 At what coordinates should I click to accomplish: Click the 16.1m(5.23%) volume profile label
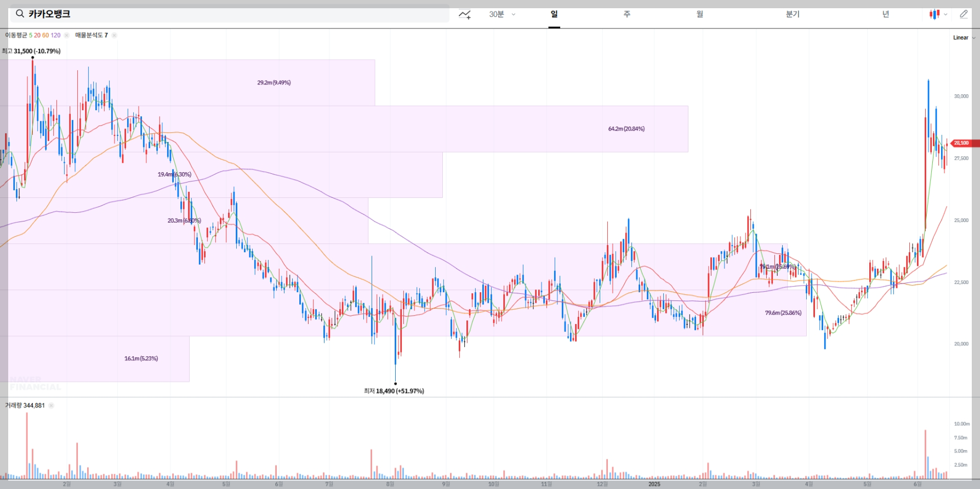pyautogui.click(x=141, y=359)
